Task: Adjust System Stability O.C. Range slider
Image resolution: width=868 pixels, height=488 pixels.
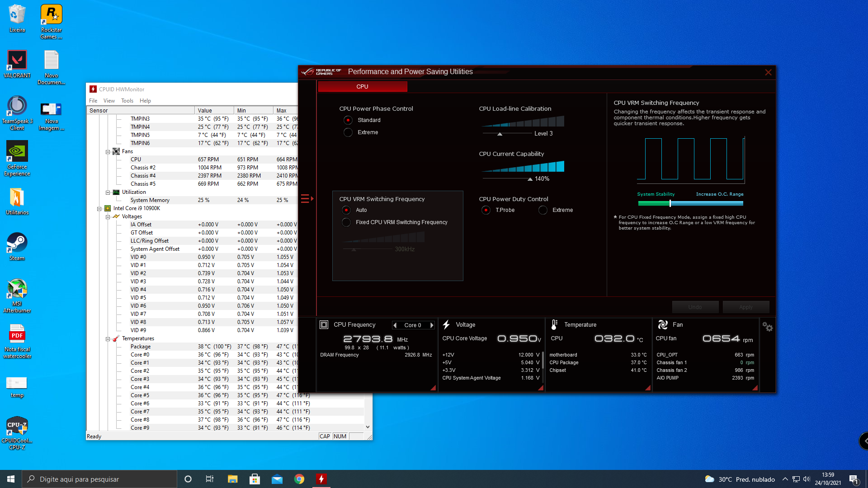Action: [x=670, y=203]
